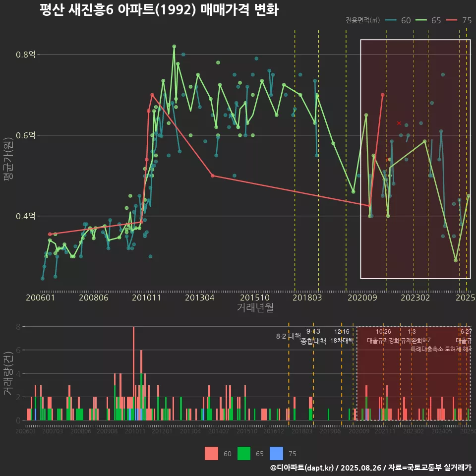Click the red 75 line peak point near 201011
This screenshot has height=476, width=476.
pos(152,95)
